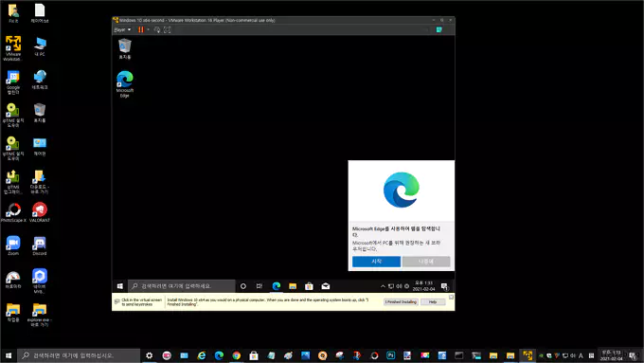Open the Start menu inside the virtual machine
The width and height of the screenshot is (644, 363).
click(120, 286)
